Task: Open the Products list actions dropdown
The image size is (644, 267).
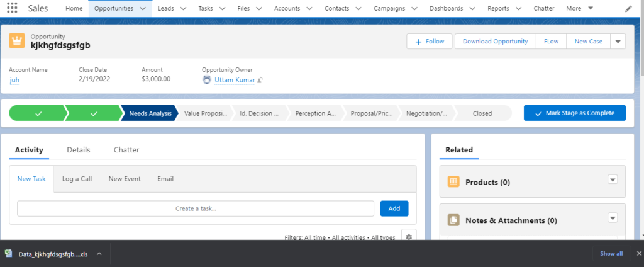Action: click(x=613, y=179)
